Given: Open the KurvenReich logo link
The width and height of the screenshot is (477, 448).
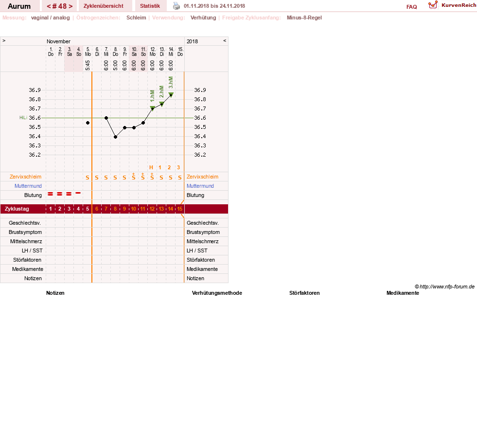Looking at the screenshot, I should tap(452, 5).
